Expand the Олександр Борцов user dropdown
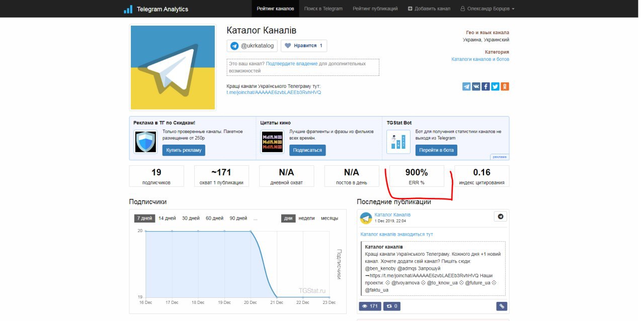 (487, 9)
